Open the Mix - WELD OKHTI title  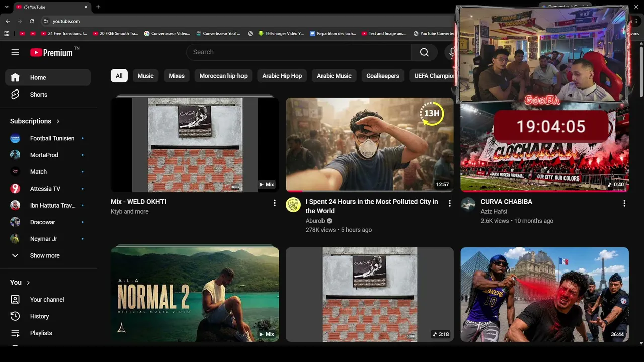pos(138,202)
